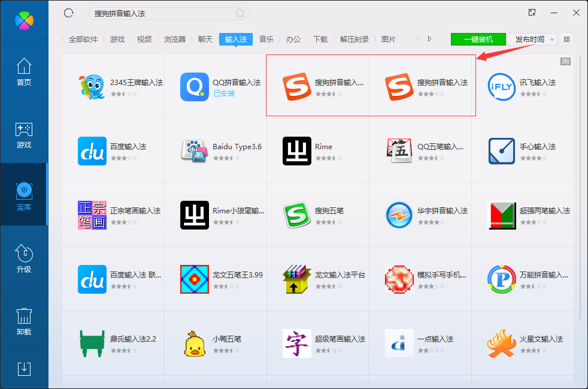Select the 输入法 category tab
The image size is (588, 389).
pyautogui.click(x=236, y=39)
